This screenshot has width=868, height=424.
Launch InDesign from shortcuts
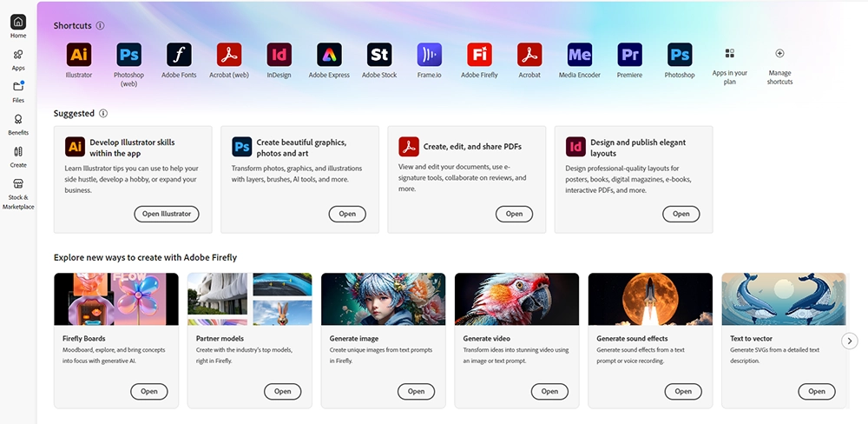point(279,55)
